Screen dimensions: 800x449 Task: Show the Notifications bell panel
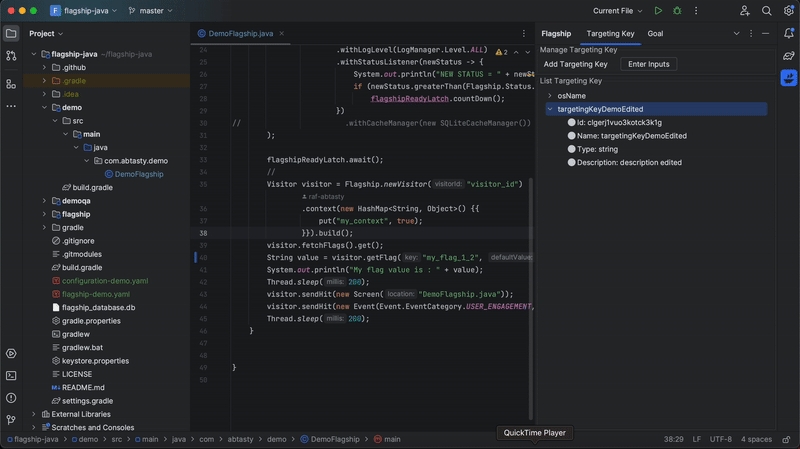point(789,34)
